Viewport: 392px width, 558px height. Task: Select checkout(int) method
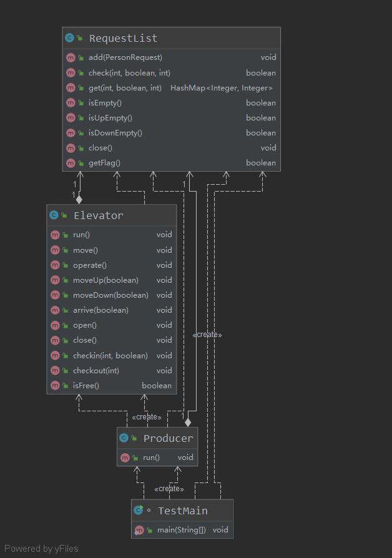click(x=112, y=371)
